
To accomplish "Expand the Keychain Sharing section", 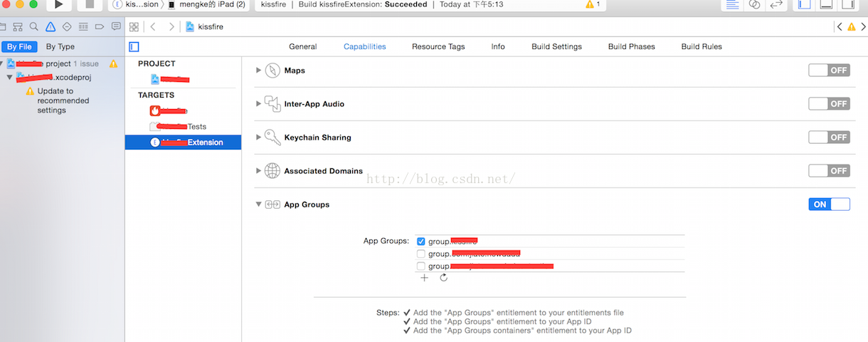I will (x=258, y=138).
